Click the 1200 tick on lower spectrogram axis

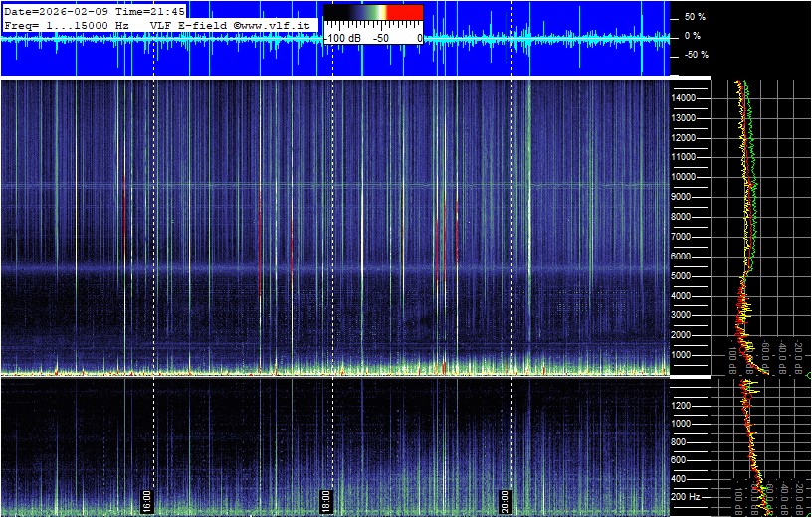coord(685,405)
